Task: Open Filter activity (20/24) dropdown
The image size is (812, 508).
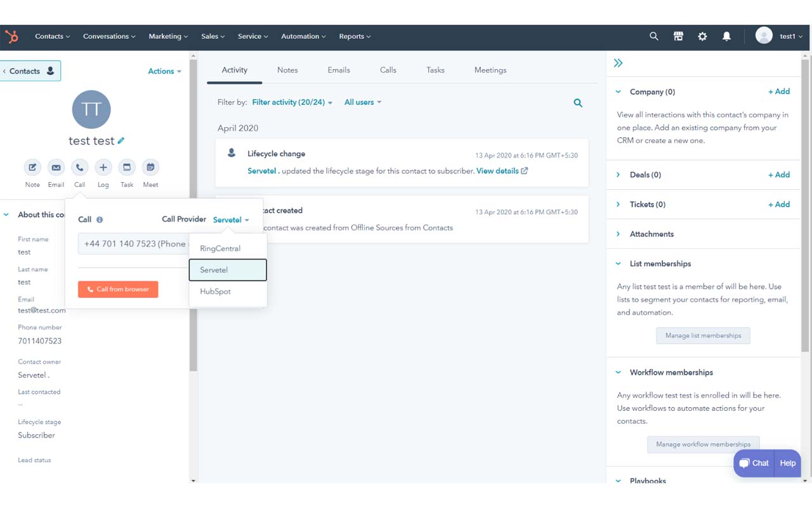Action: point(292,102)
